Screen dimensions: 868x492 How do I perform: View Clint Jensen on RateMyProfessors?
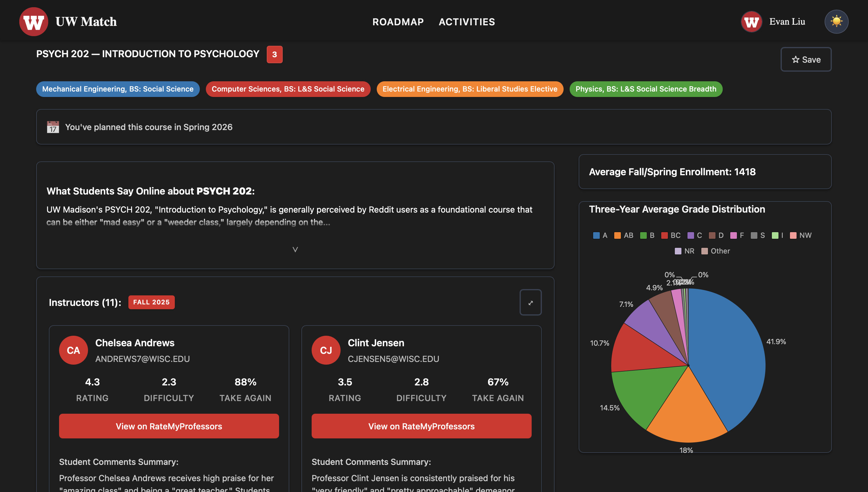coord(421,426)
